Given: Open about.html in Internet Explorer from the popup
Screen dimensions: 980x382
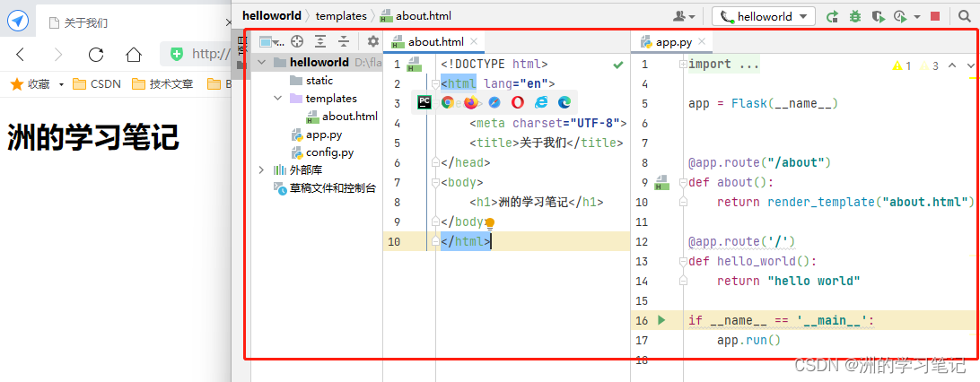Looking at the screenshot, I should (541, 102).
